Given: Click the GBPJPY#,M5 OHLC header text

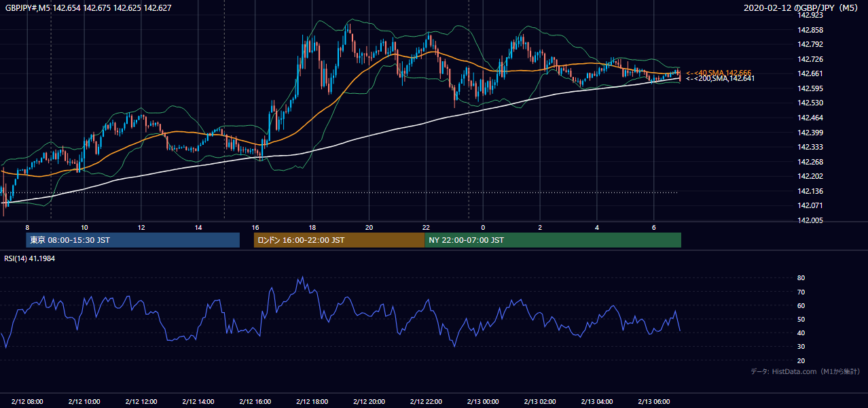Looking at the screenshot, I should pyautogui.click(x=88, y=7).
